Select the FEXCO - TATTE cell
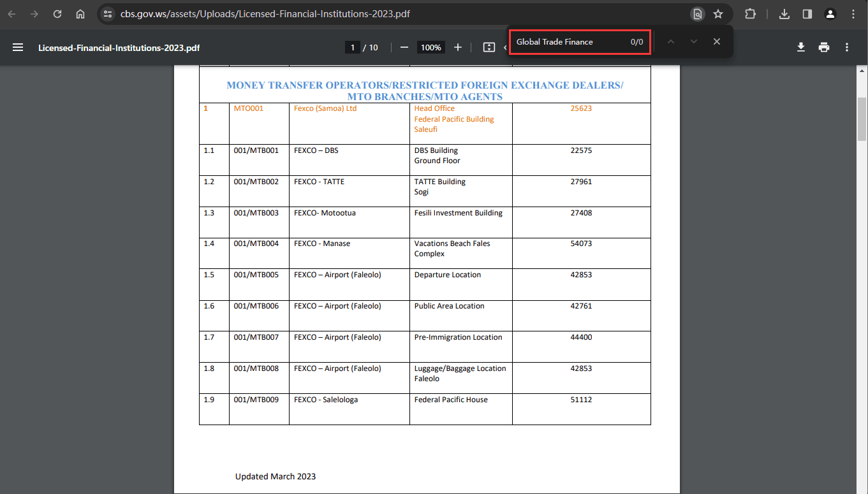Screen dimensions: 868x494 coord(349,191)
